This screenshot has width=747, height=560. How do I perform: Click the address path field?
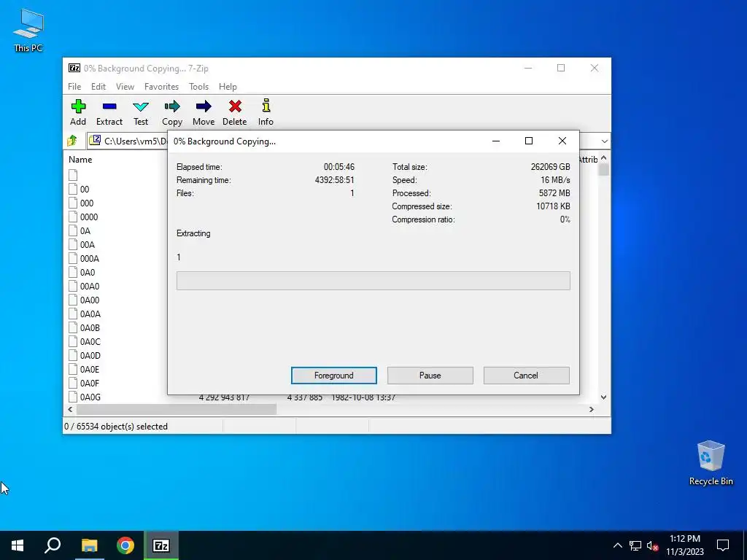(128, 141)
